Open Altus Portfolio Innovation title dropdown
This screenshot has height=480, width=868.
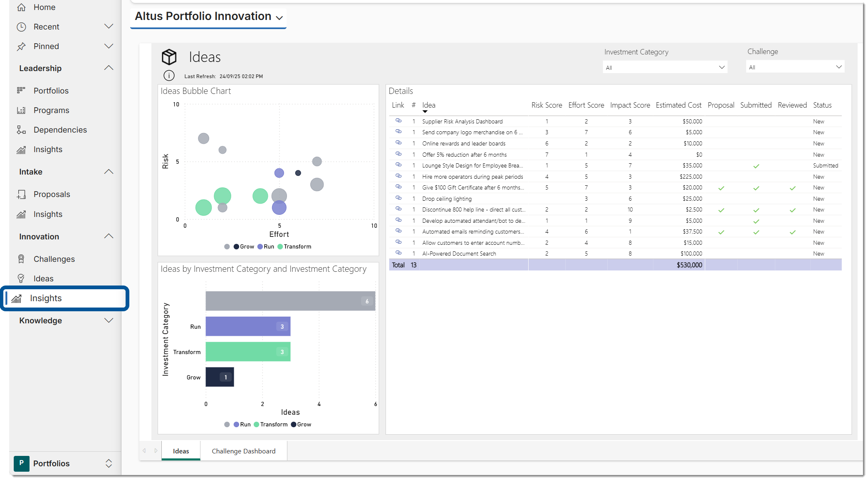279,17
